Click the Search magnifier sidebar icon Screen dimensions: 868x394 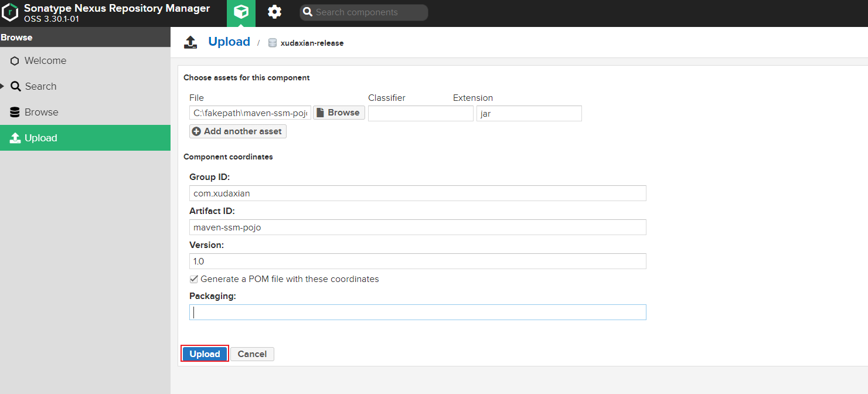(16, 86)
